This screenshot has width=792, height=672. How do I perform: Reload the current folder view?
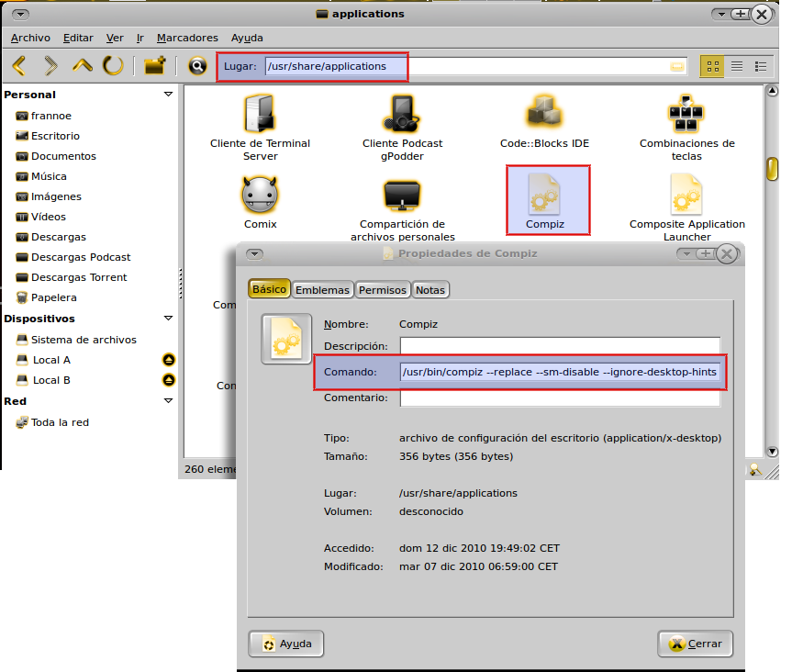[113, 66]
